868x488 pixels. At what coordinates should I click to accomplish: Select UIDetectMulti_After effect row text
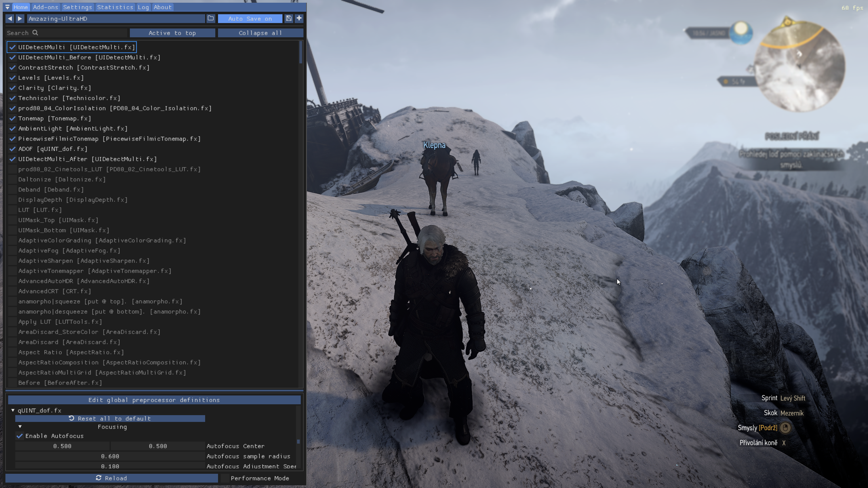pos(87,159)
